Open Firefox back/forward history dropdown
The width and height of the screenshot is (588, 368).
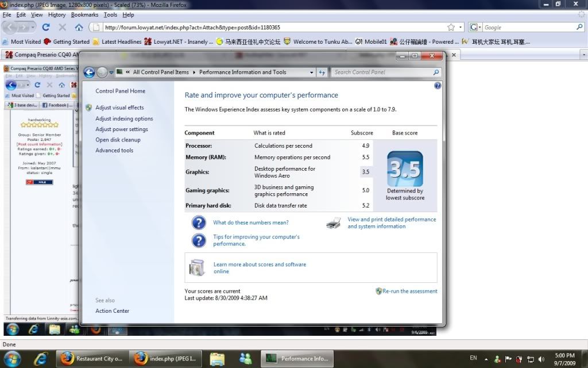click(x=33, y=28)
